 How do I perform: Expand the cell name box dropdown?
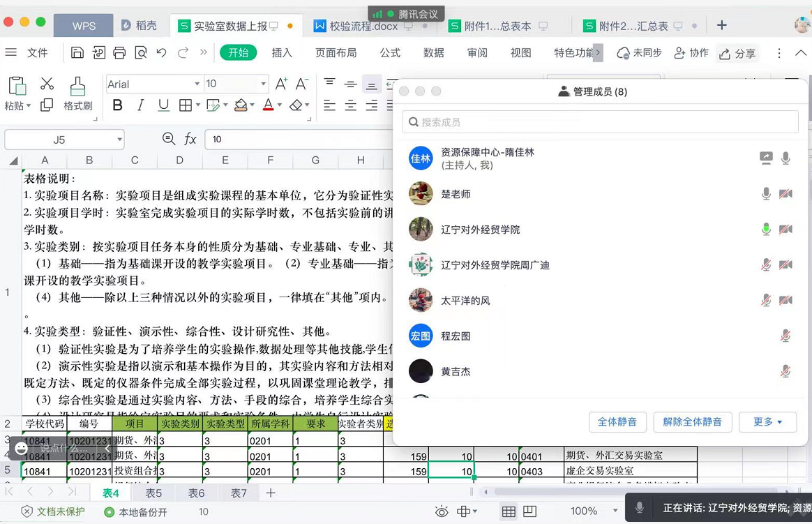coord(119,140)
